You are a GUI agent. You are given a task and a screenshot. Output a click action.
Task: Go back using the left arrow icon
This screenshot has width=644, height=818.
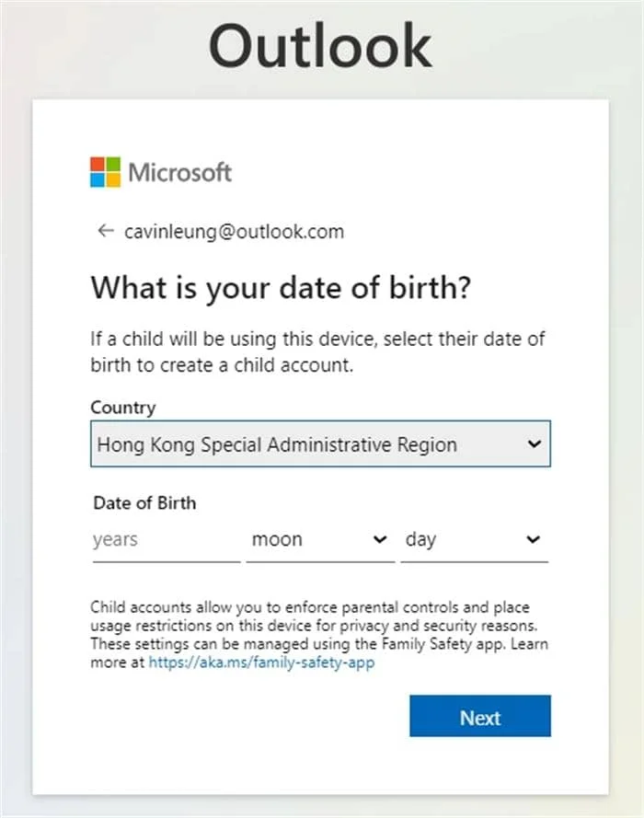pyautogui.click(x=106, y=231)
